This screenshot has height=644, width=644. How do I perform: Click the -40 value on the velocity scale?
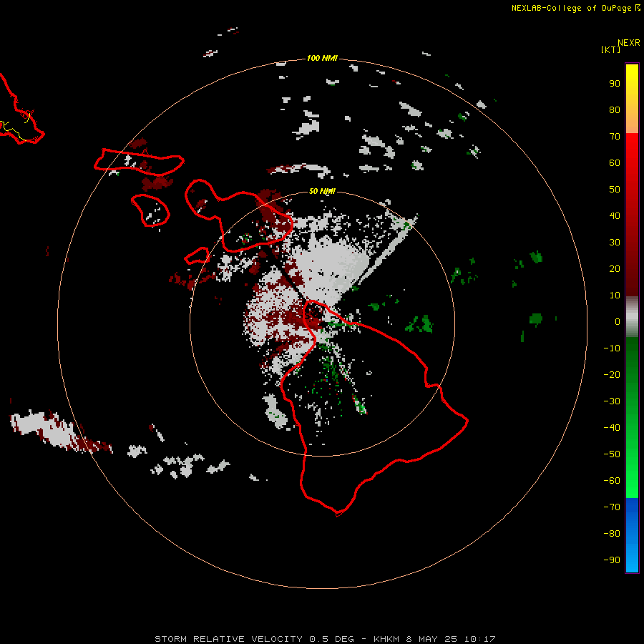click(x=612, y=428)
